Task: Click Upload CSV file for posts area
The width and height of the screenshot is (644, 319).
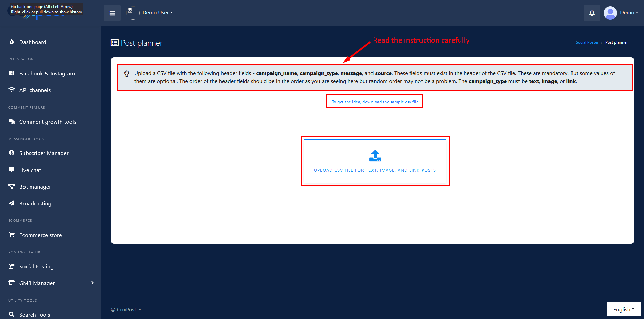Action: point(375,162)
